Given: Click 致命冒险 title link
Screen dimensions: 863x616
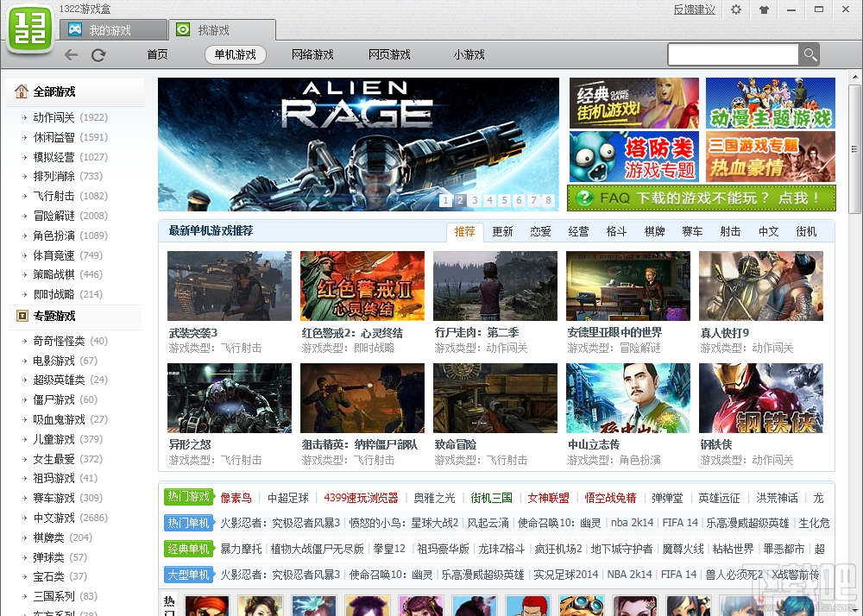Looking at the screenshot, I should tap(455, 444).
